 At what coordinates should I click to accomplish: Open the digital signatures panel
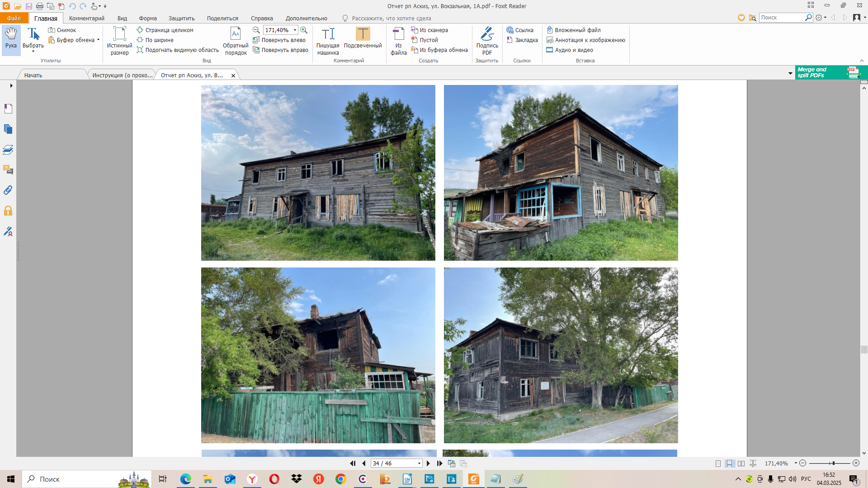[8, 231]
